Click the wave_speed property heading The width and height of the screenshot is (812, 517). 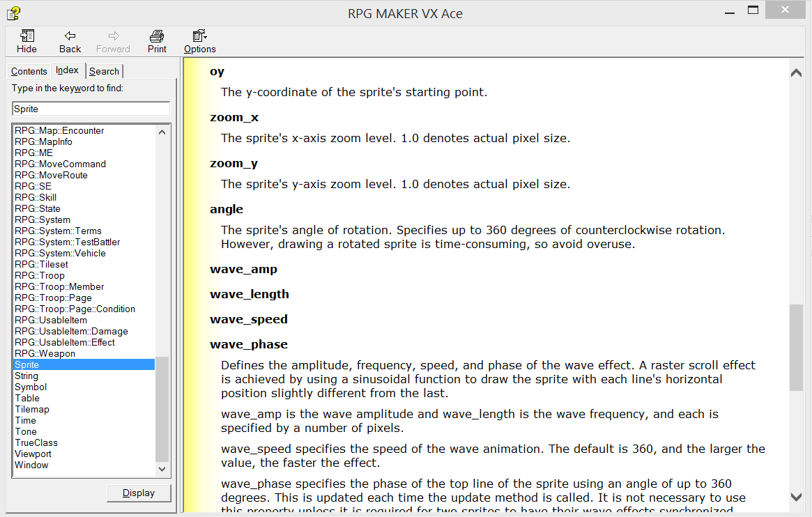coord(249,320)
